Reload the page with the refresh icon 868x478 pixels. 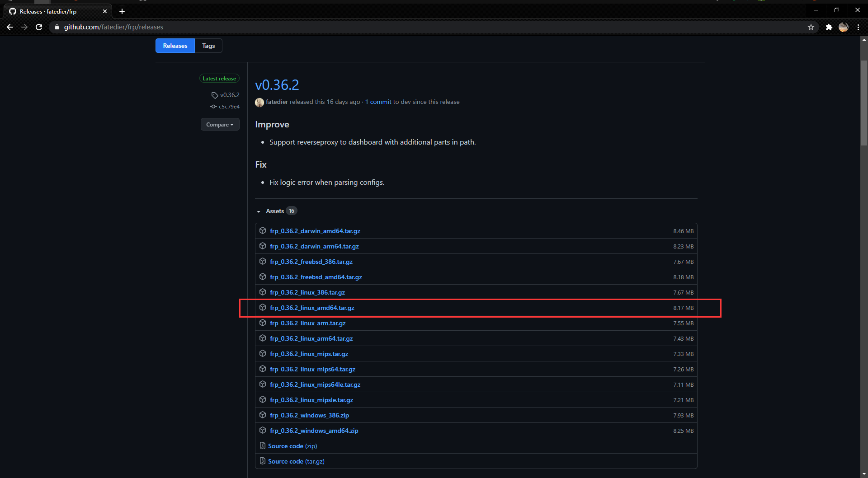click(39, 27)
